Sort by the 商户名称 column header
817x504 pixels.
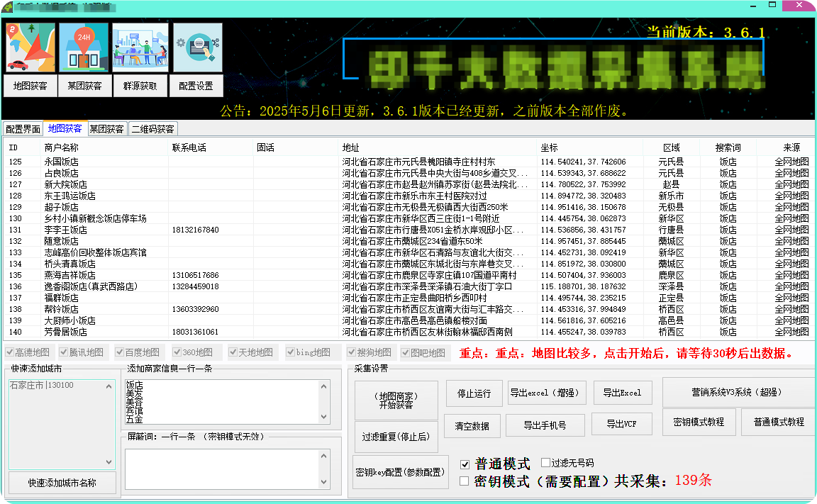click(x=104, y=148)
